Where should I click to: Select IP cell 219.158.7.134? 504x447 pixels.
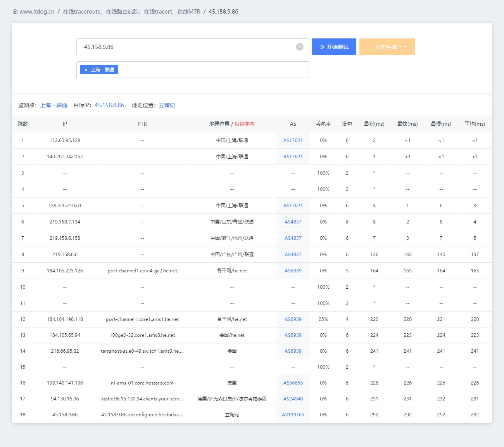[65, 222]
